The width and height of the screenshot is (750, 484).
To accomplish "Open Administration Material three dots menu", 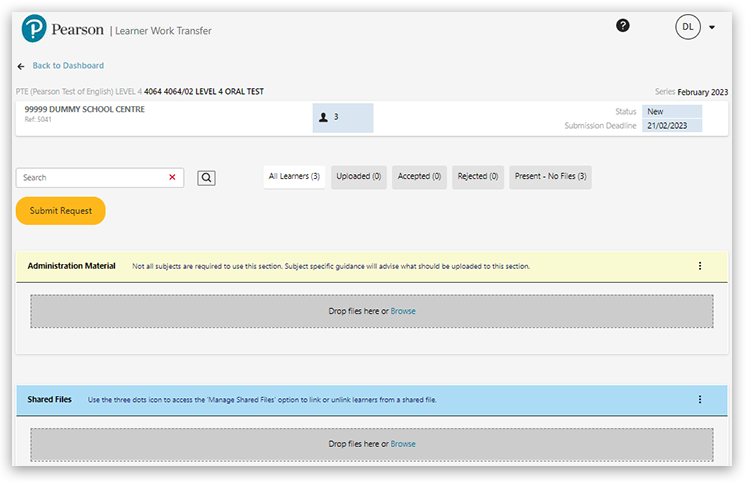I will pyautogui.click(x=700, y=266).
